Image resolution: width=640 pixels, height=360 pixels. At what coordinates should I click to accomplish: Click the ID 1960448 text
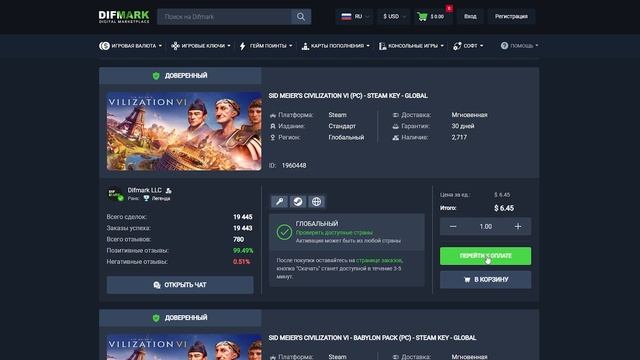point(287,165)
